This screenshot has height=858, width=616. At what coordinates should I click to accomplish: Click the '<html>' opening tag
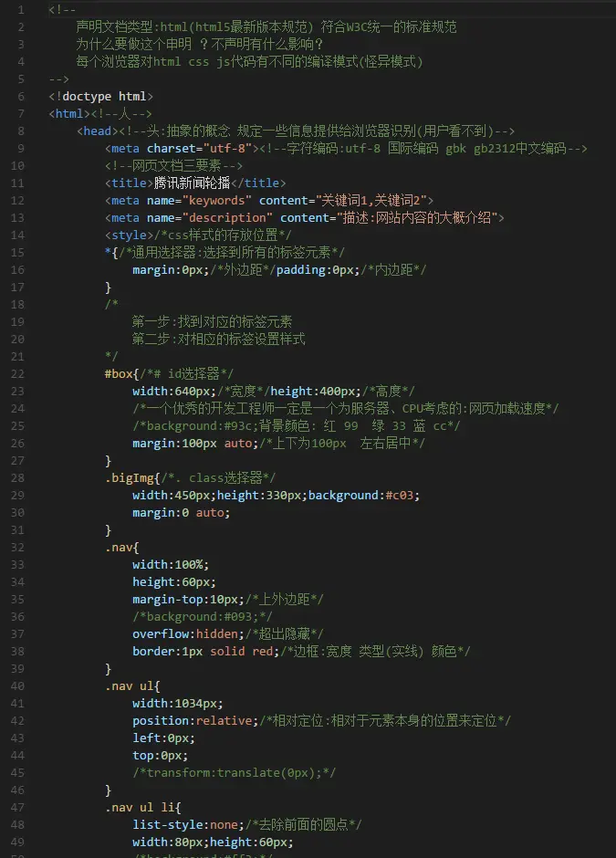(69, 114)
